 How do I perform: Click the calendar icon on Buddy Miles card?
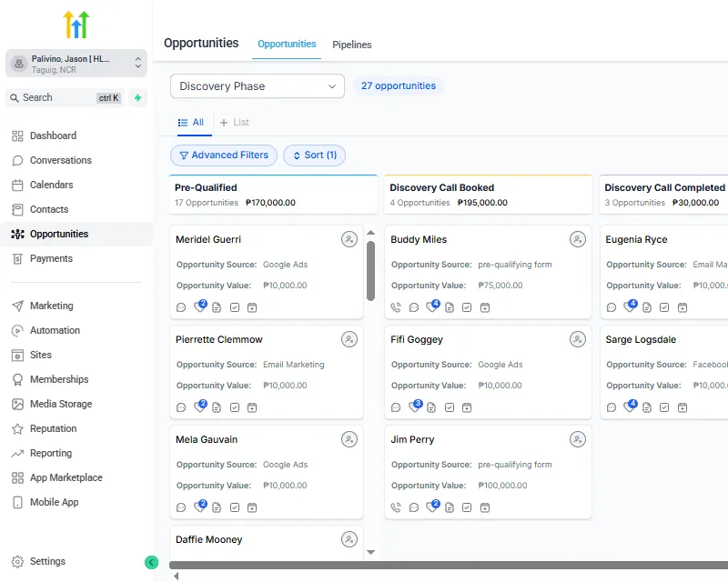[x=485, y=307]
